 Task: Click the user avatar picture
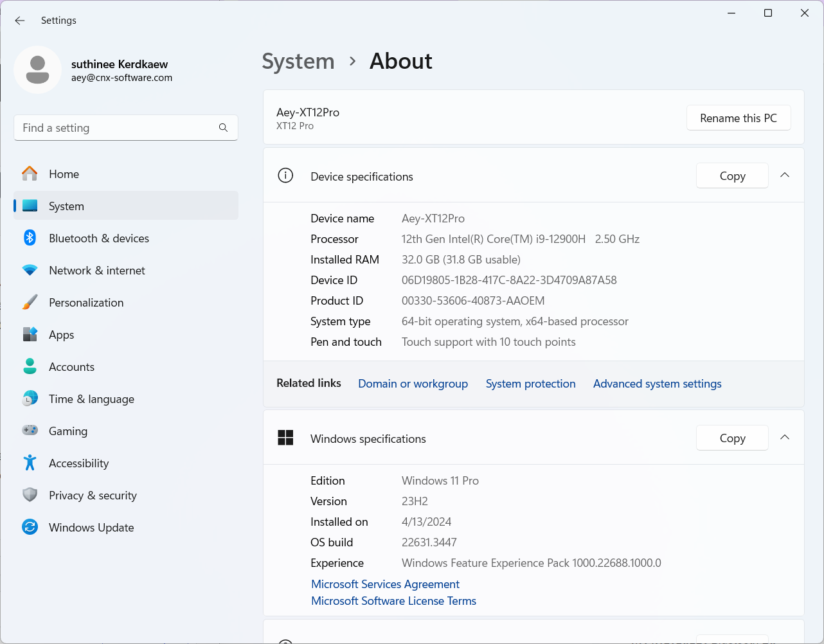[38, 69]
